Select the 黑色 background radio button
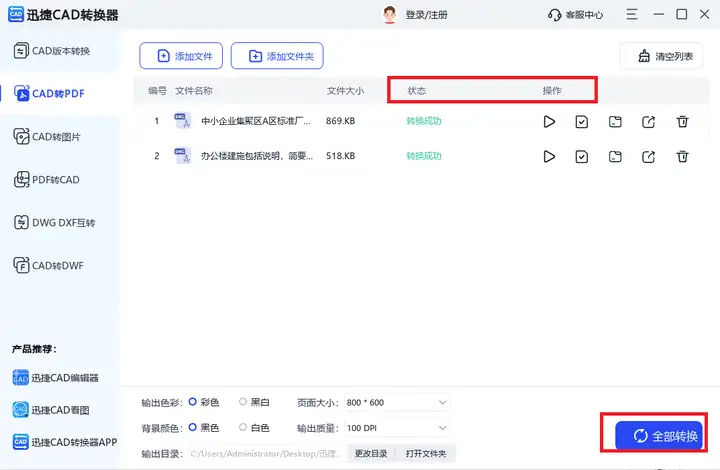This screenshot has width=720, height=470. coord(192,427)
